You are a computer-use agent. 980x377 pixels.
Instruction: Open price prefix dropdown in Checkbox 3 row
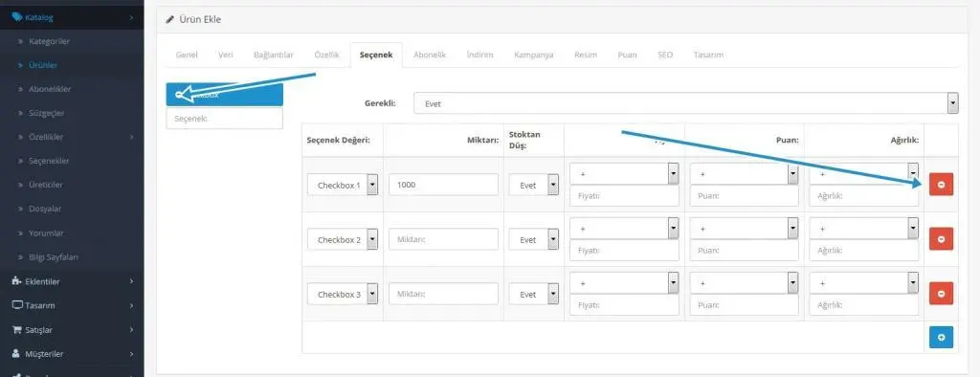click(624, 282)
